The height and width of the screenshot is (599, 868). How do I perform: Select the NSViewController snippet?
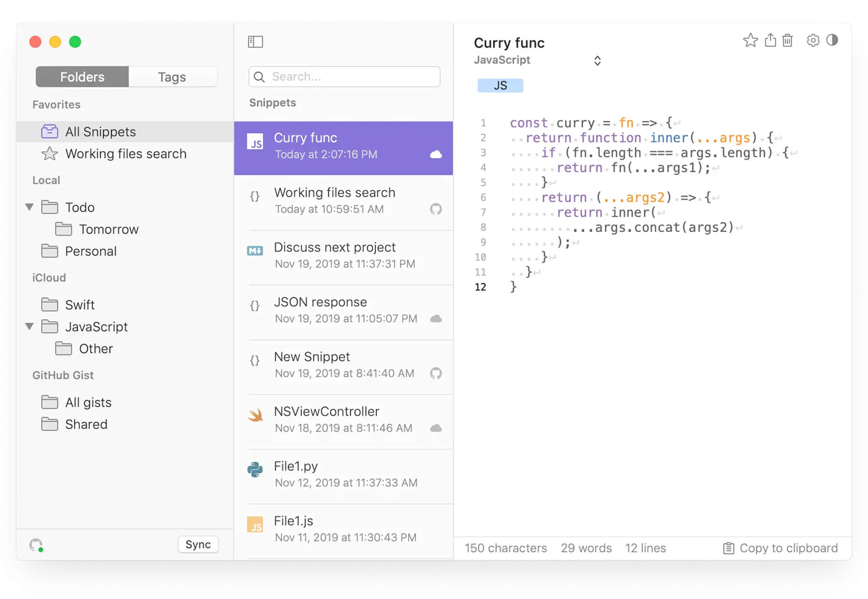[344, 422]
